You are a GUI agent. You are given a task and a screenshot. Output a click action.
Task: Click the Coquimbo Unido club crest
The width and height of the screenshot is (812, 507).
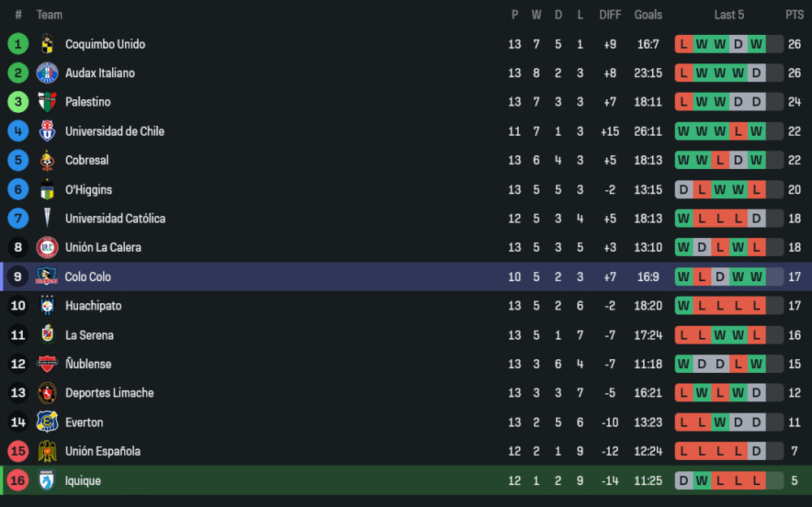[47, 44]
